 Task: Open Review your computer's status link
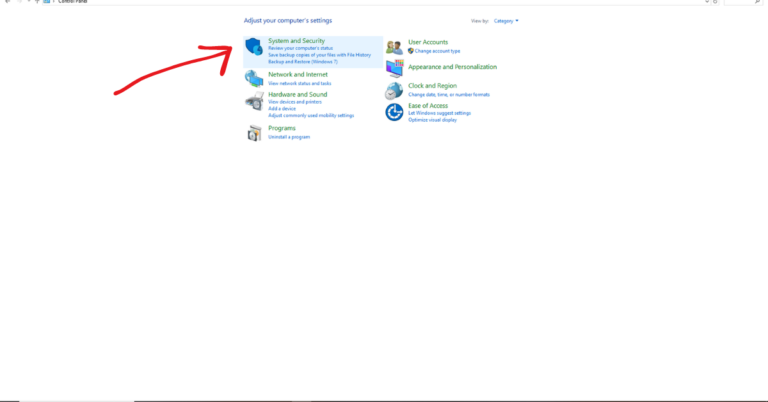(302, 48)
